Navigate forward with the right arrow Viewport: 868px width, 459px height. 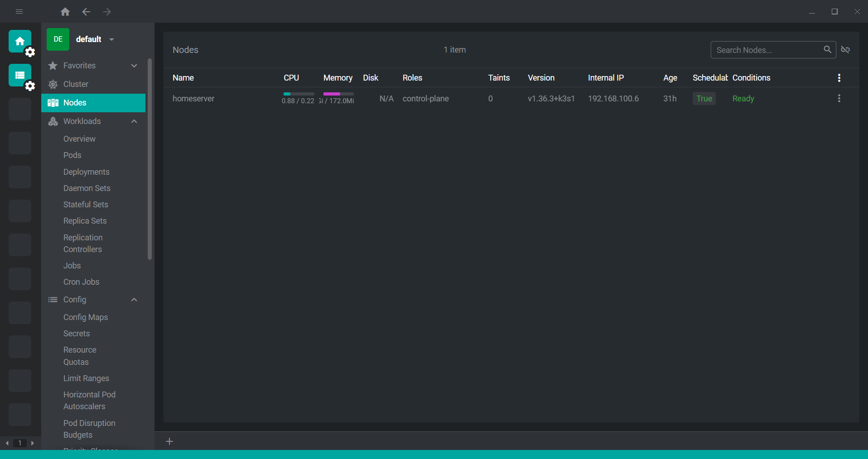[x=107, y=12]
